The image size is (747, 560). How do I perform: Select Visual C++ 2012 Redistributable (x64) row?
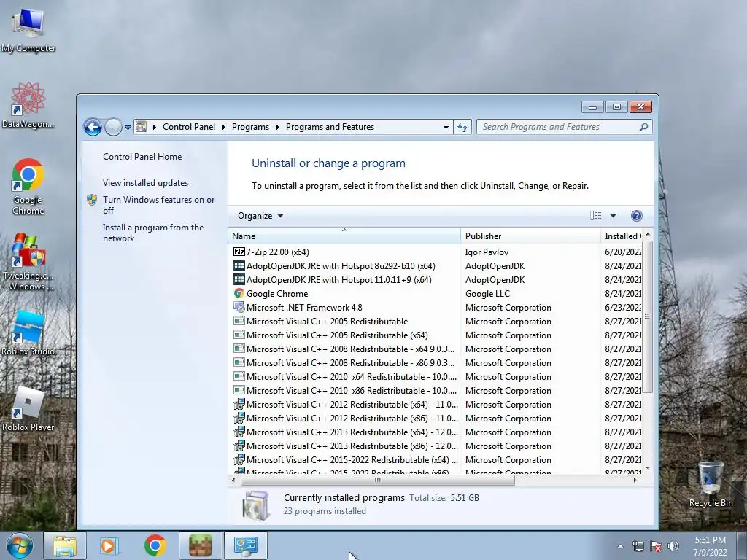pyautogui.click(x=435, y=404)
